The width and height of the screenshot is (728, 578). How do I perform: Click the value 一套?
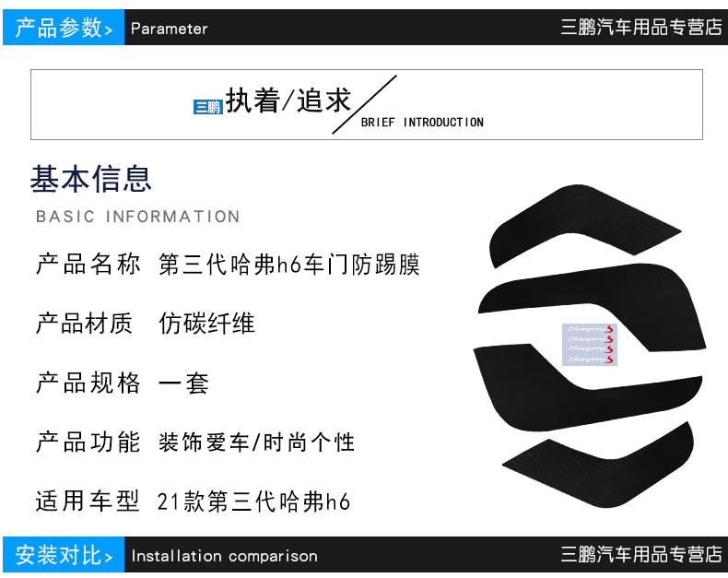184,383
